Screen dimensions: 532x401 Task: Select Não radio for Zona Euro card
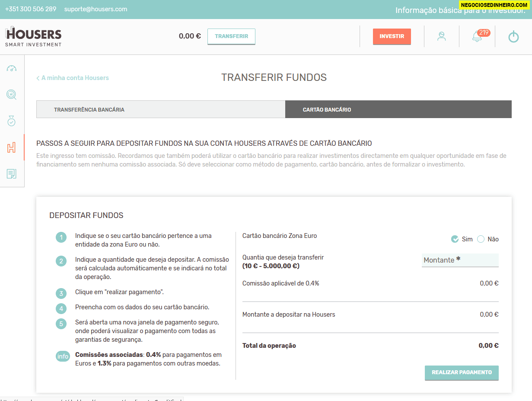(481, 239)
